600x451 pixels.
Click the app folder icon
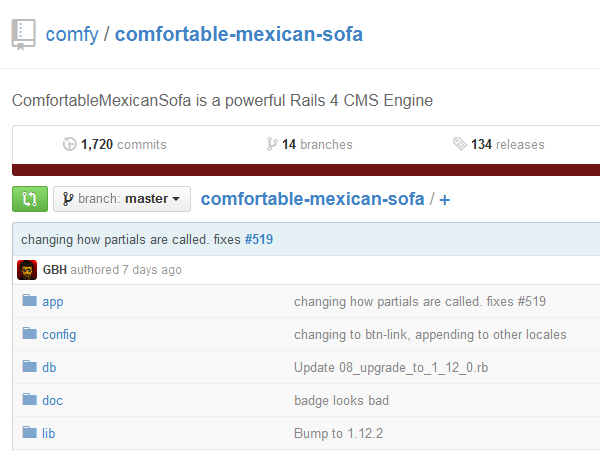29,301
